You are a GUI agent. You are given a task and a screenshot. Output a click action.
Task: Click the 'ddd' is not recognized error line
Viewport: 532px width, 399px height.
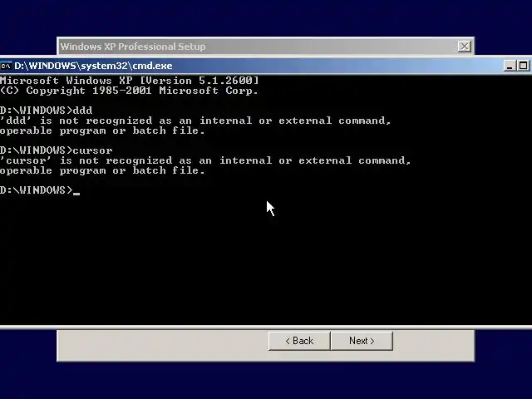click(195, 121)
